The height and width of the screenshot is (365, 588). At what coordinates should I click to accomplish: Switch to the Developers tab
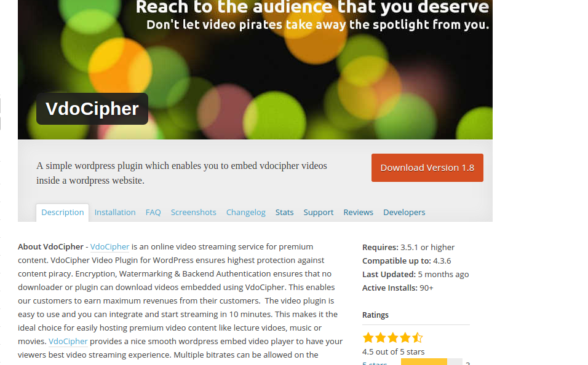(x=404, y=212)
